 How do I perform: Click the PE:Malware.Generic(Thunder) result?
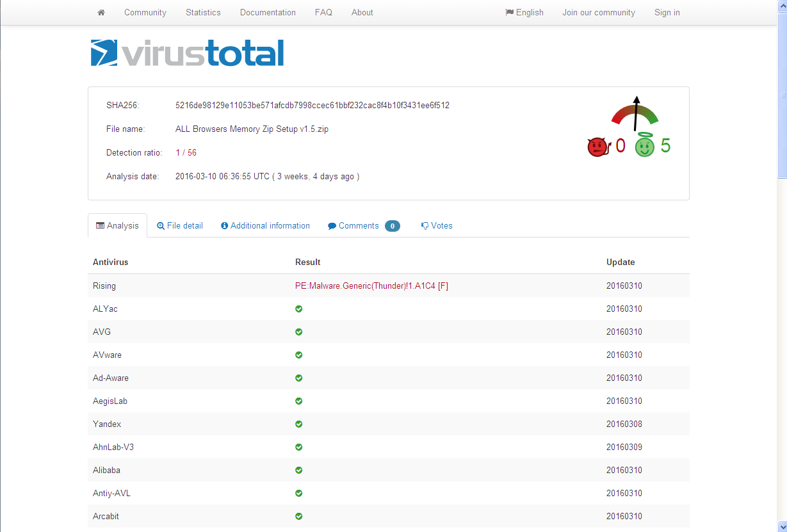371,286
